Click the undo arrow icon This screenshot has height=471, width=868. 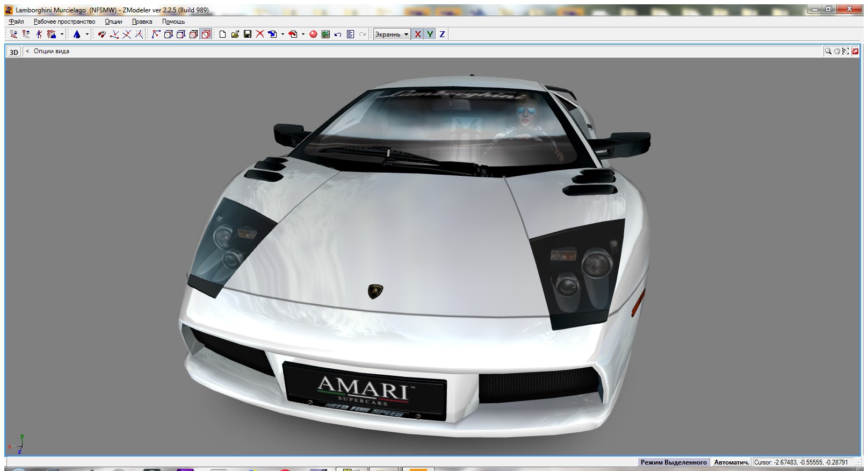338,34
